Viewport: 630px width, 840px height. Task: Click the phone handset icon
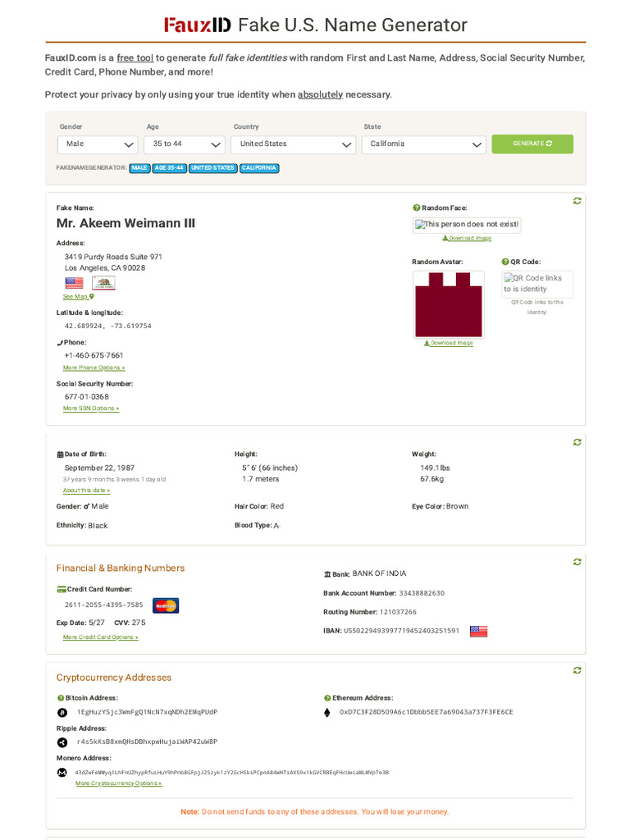[60, 343]
